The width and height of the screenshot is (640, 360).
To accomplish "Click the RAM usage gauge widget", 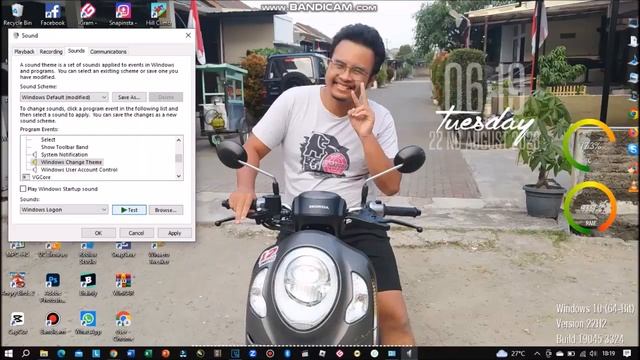I will tap(590, 208).
